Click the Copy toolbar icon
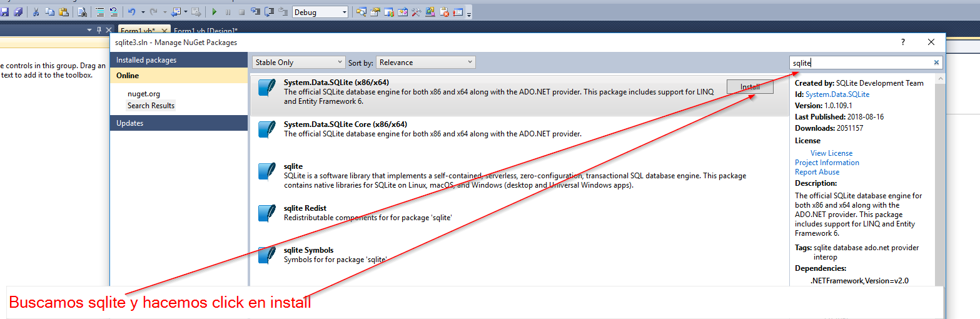This screenshot has height=319, width=980. pyautogui.click(x=49, y=12)
